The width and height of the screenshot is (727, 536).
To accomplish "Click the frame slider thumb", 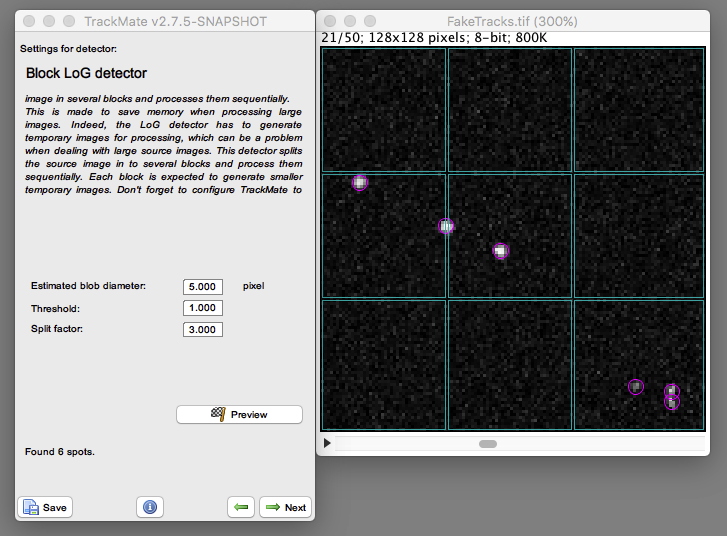I will [x=488, y=444].
